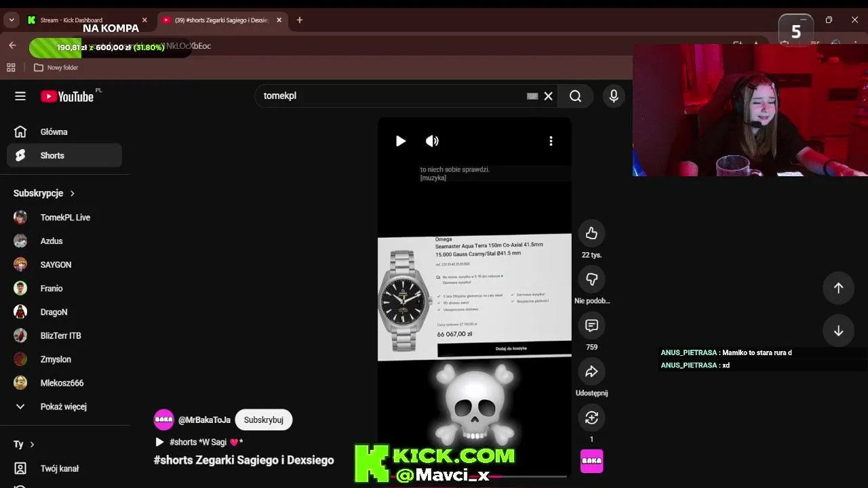Open the SAYGON subscription channel

pos(64,265)
